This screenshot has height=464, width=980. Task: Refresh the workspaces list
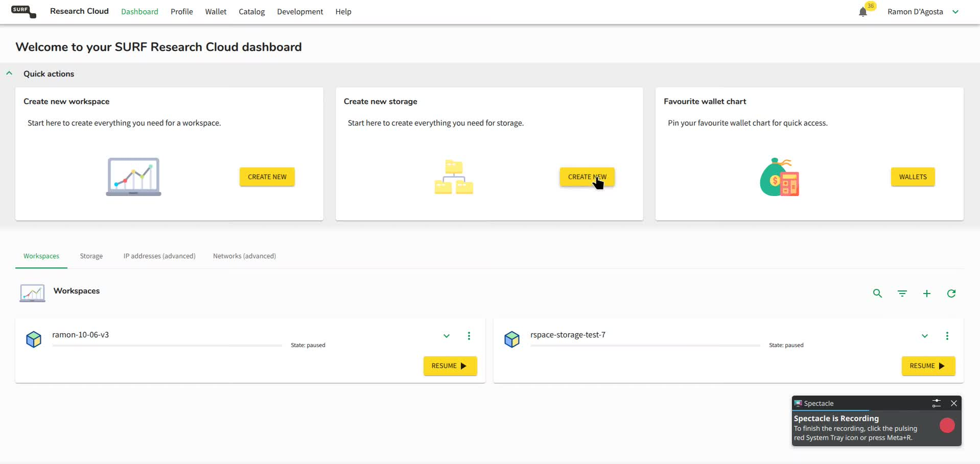(951, 294)
